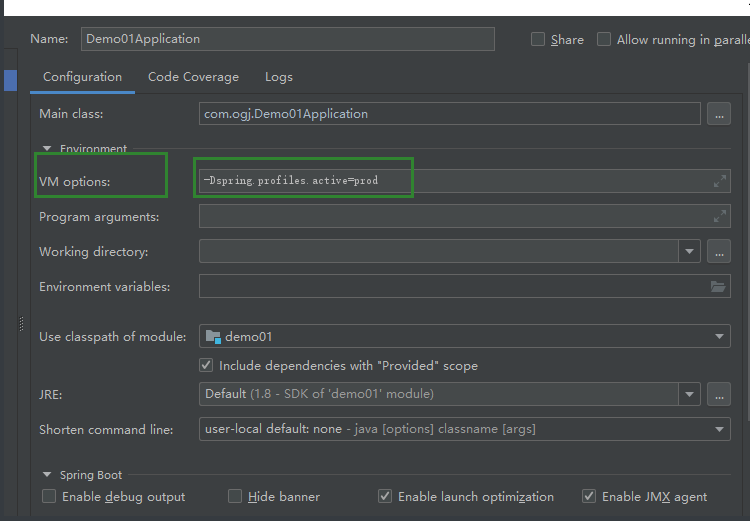Browse for Main class with ellipsis button

[719, 114]
